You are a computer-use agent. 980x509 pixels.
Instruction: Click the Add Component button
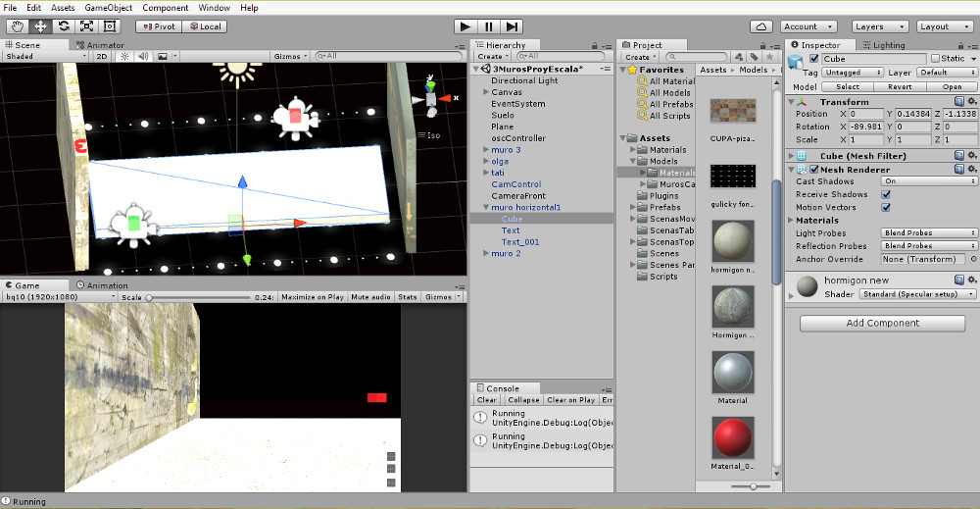click(882, 323)
